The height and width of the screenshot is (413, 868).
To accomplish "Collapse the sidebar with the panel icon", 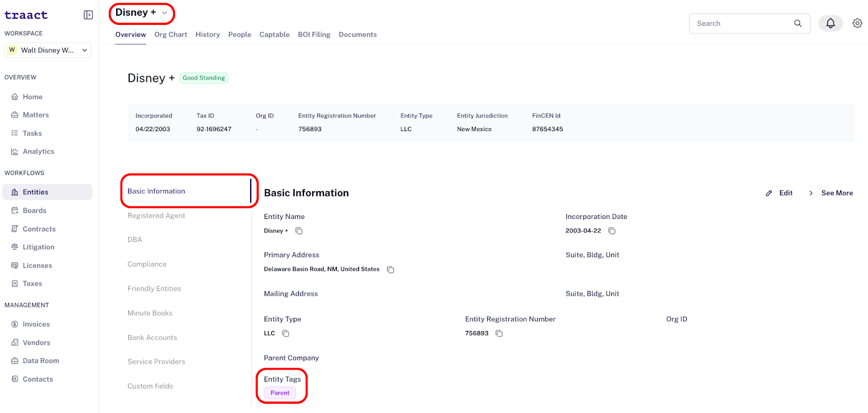I will [x=88, y=15].
